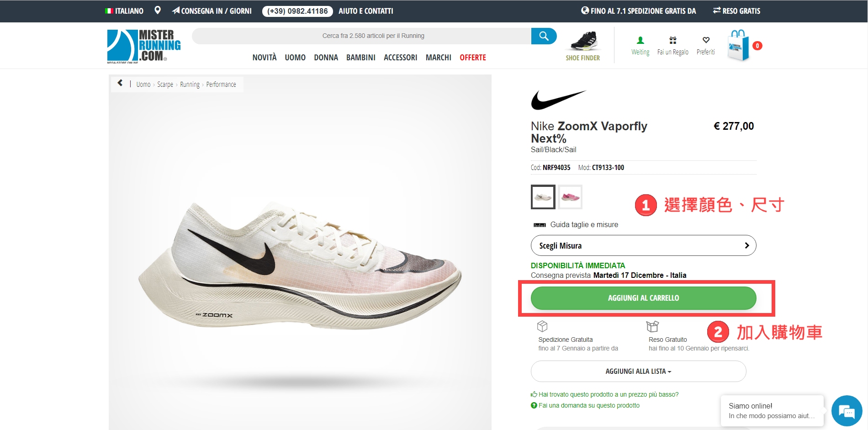Viewport: 868px width, 430px height.
Task: Click Aggiungi al Carrello button
Action: (x=643, y=298)
